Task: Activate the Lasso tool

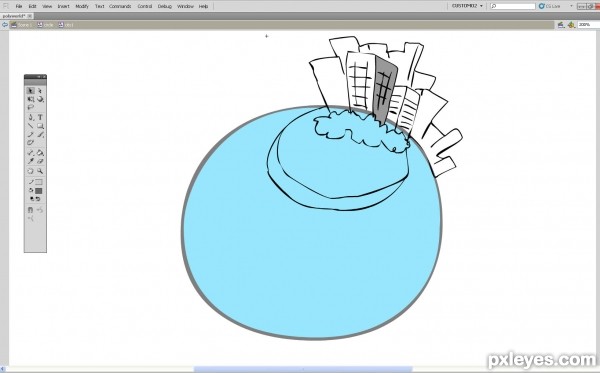Action: (x=31, y=107)
